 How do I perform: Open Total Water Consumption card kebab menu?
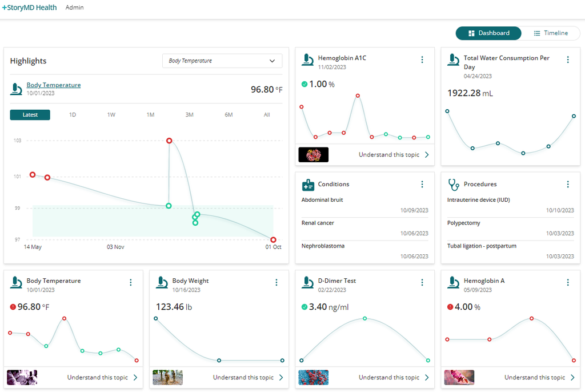[568, 60]
